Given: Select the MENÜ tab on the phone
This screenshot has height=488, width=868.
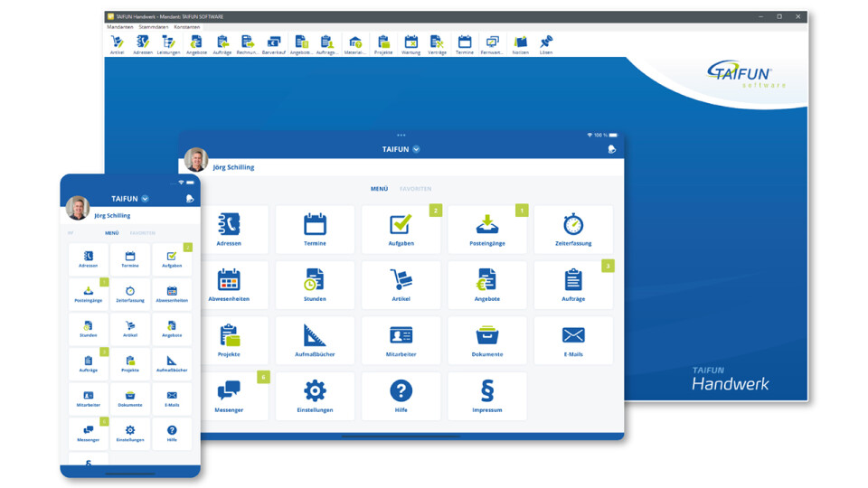Looking at the screenshot, I should tap(111, 233).
